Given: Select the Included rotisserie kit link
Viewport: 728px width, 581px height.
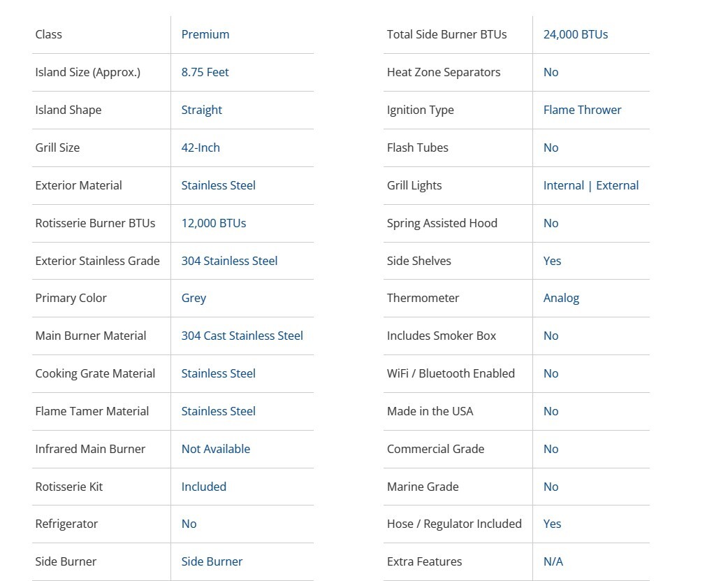Looking at the screenshot, I should 203,487.
